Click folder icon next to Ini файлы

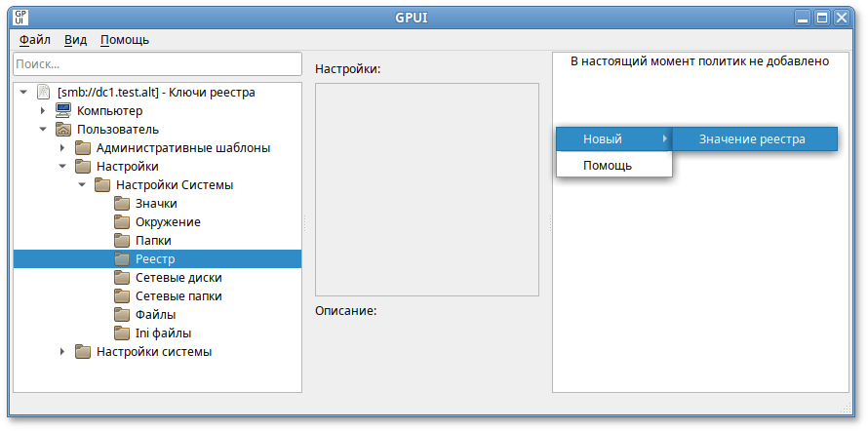tap(121, 333)
